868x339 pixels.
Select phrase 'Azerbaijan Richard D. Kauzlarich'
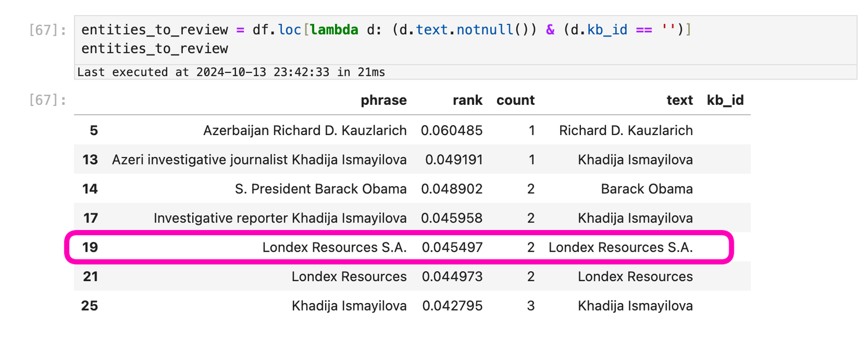point(305,130)
